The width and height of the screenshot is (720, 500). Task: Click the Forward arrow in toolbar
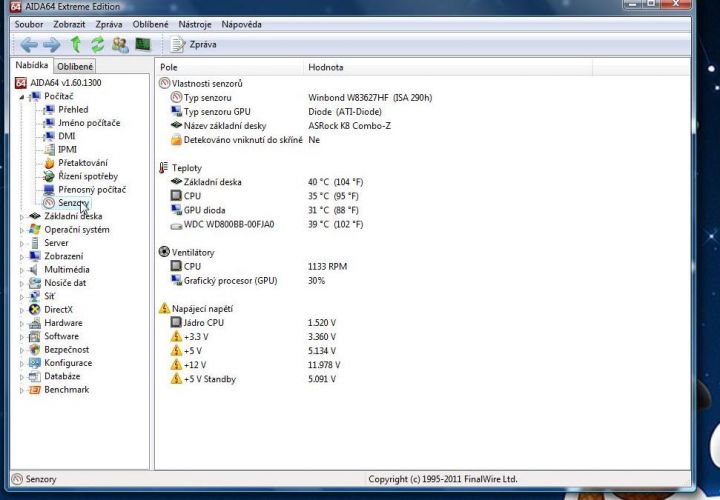point(51,45)
